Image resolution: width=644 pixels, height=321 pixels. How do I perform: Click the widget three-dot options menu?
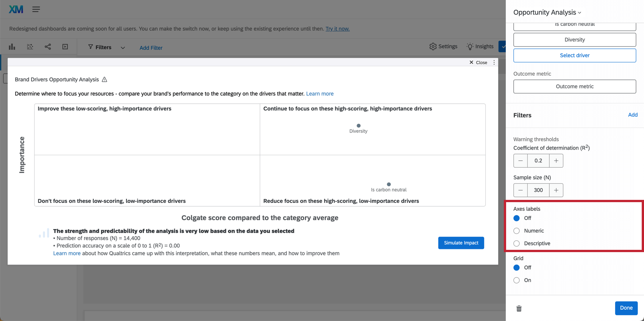pos(494,62)
